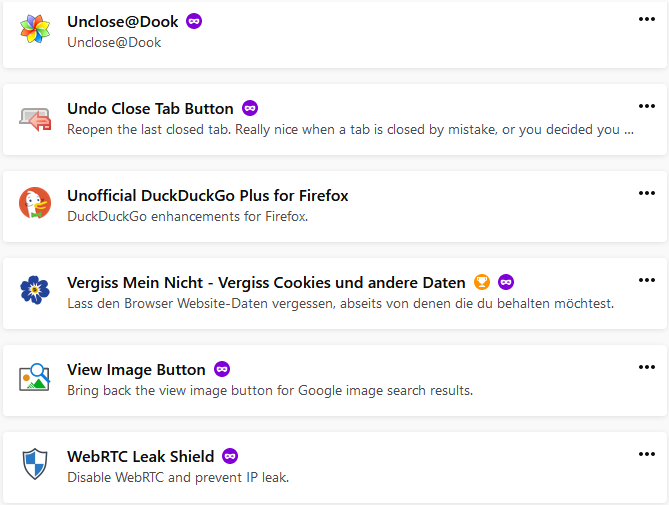Click the Undo Close Tab Button icon

pyautogui.click(x=34, y=119)
